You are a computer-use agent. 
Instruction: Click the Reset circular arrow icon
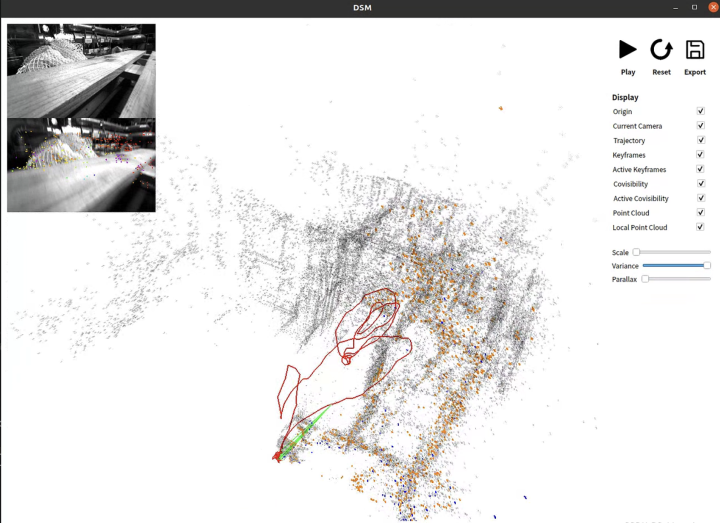click(661, 50)
